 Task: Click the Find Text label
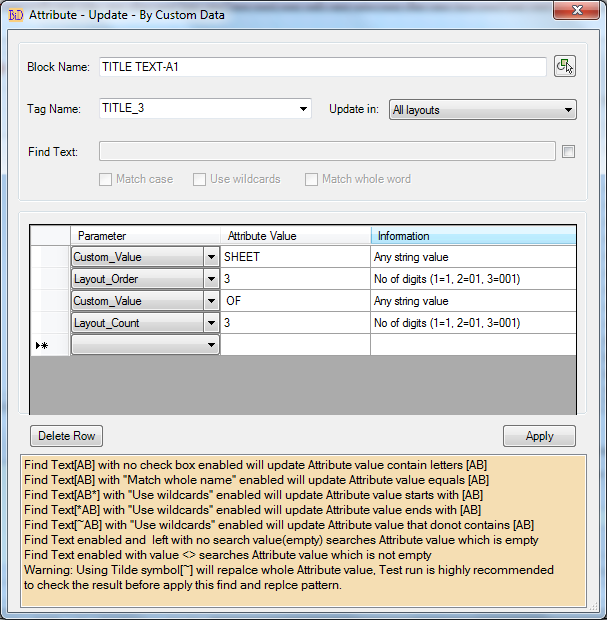[x=53, y=152]
